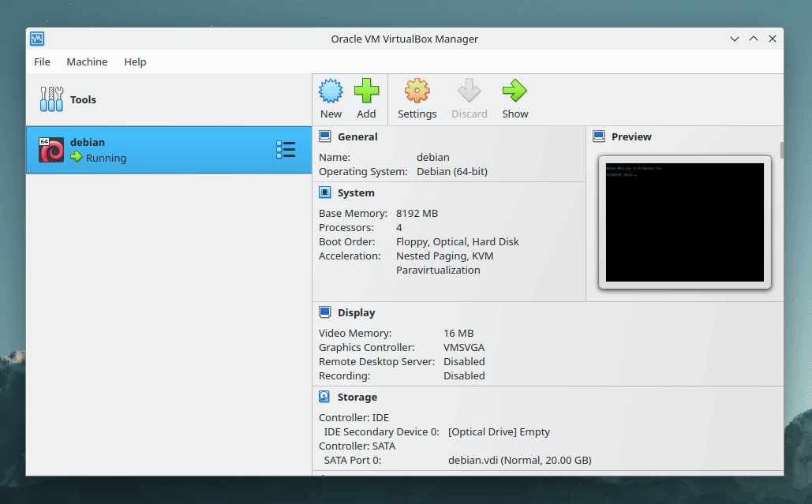Click the Preview section monitor icon
This screenshot has width=812, height=504.
599,136
